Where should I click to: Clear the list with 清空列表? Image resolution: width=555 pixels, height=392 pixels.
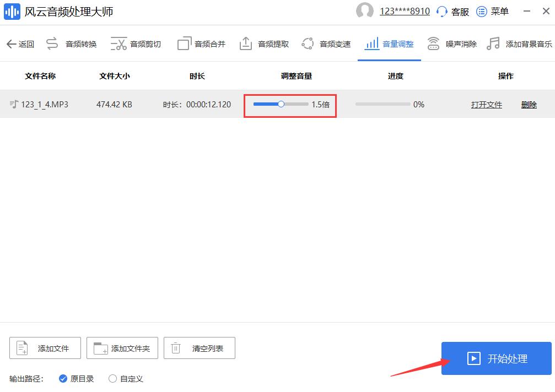click(199, 347)
